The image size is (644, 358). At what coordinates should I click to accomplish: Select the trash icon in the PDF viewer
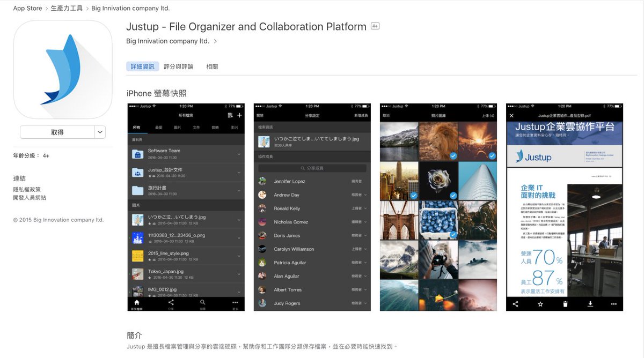pyautogui.click(x=566, y=304)
